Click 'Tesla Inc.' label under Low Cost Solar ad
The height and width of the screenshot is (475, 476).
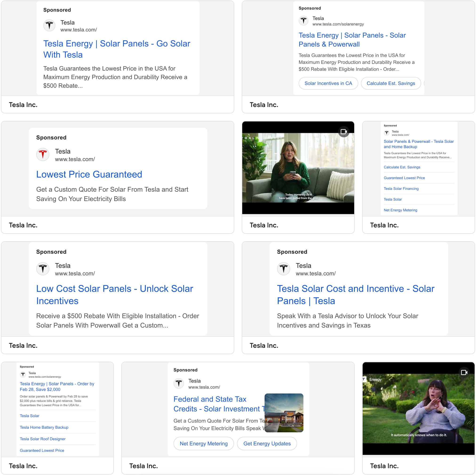[x=23, y=346]
